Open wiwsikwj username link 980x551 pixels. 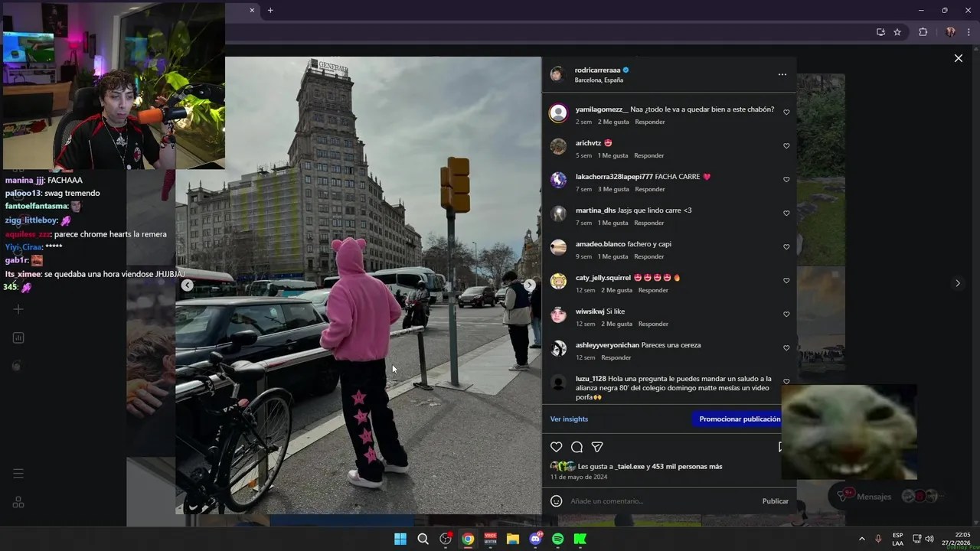click(590, 311)
